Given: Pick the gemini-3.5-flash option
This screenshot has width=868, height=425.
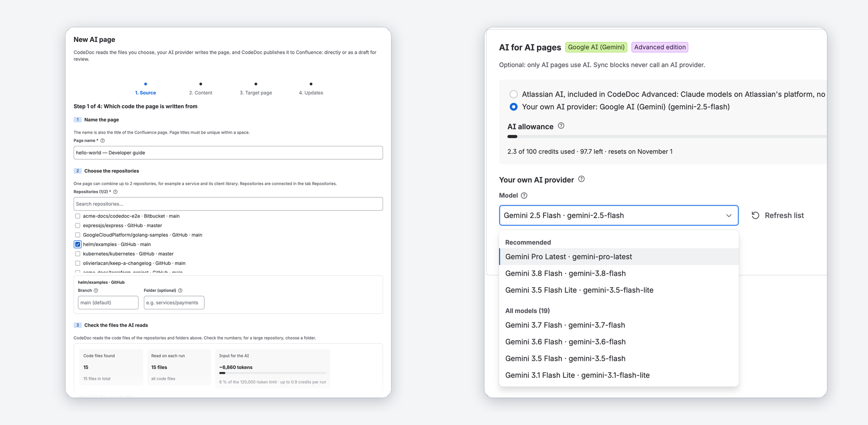Looking at the screenshot, I should pos(619,358).
